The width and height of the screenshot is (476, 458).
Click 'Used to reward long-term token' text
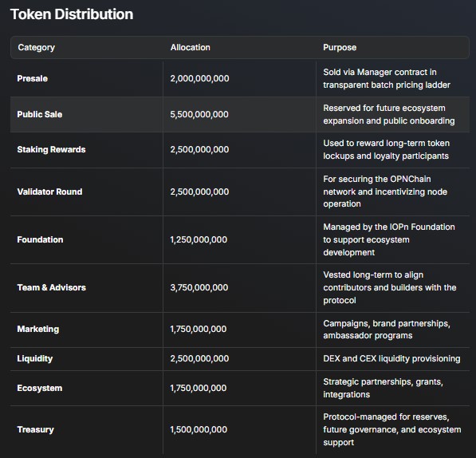[386, 149]
